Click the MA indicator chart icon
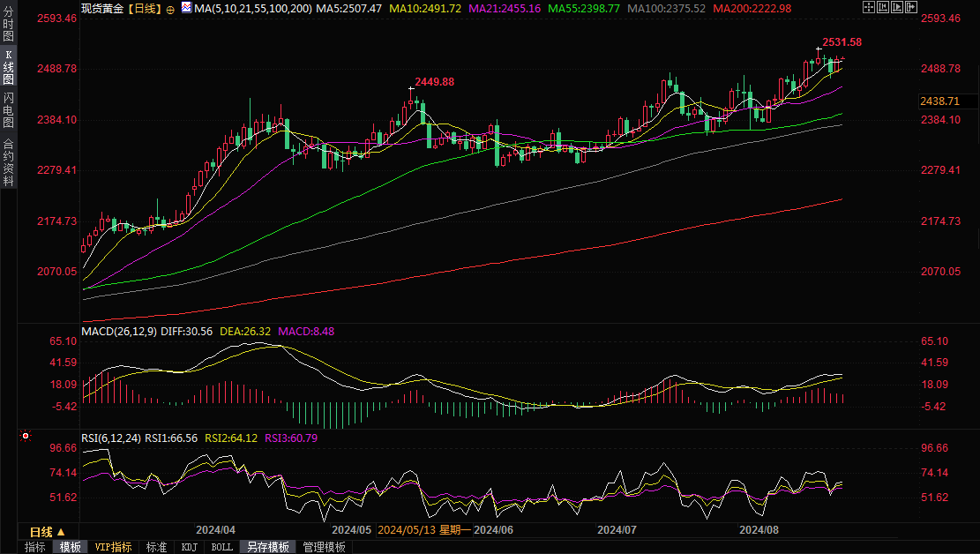 tap(185, 8)
